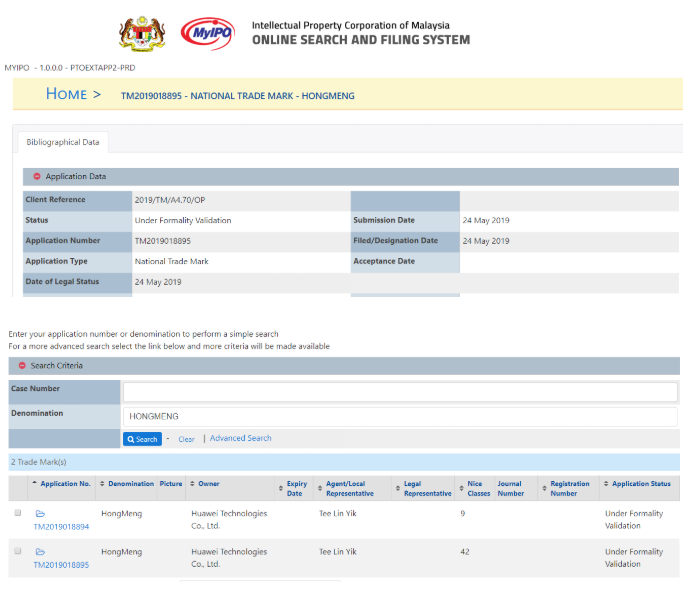Sort by Owner column
The width and height of the screenshot is (691, 598).
click(204, 483)
